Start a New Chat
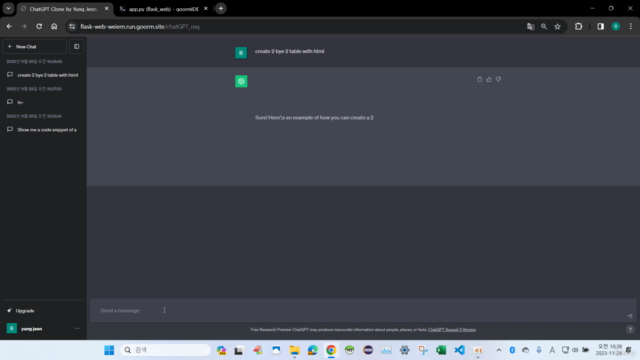This screenshot has width=640, height=360. point(34,47)
